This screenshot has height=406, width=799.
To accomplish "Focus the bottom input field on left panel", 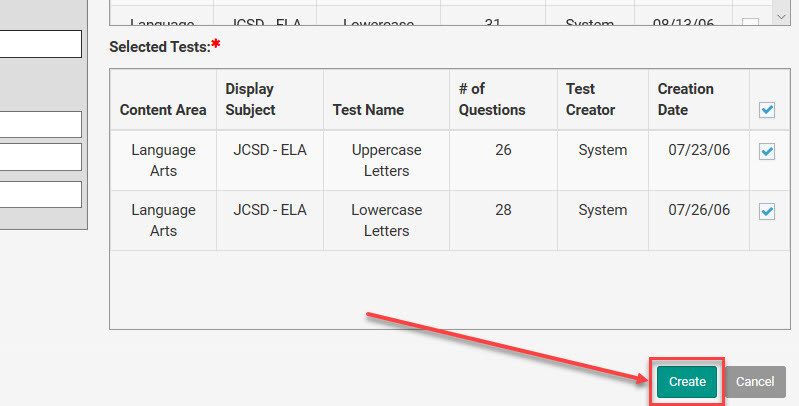I will (x=41, y=195).
